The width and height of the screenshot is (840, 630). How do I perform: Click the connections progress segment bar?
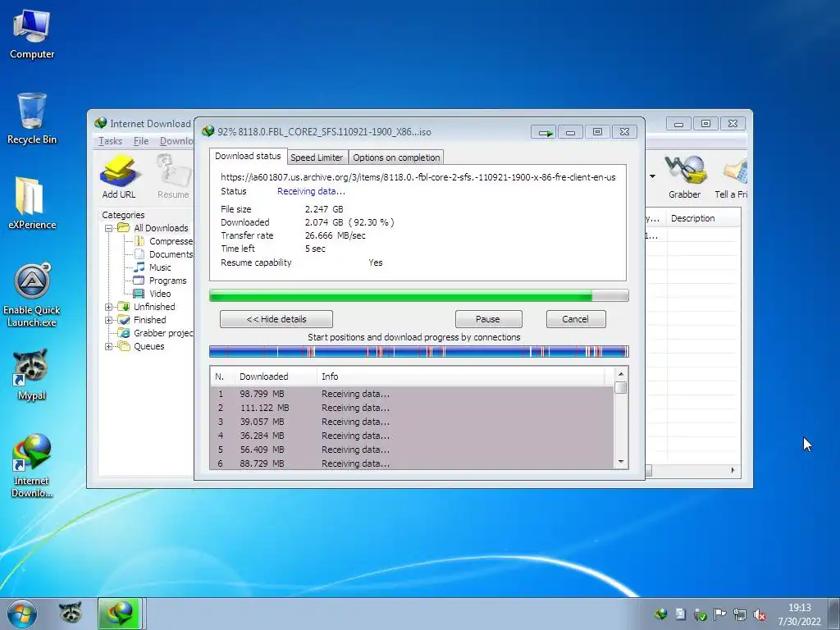pyautogui.click(x=419, y=351)
